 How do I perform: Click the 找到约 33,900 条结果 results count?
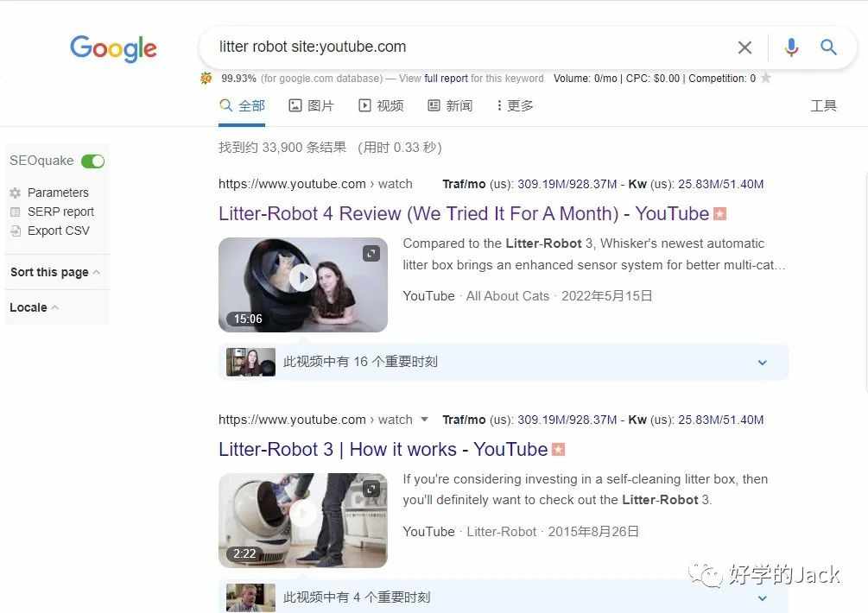click(282, 148)
